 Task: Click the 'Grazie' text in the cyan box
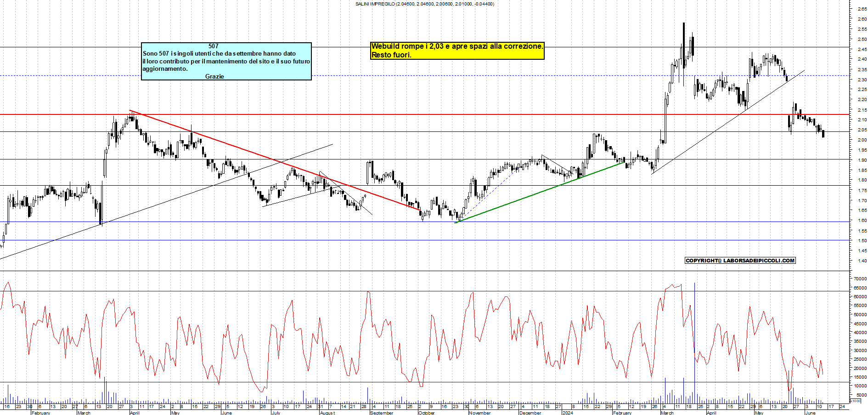click(214, 76)
